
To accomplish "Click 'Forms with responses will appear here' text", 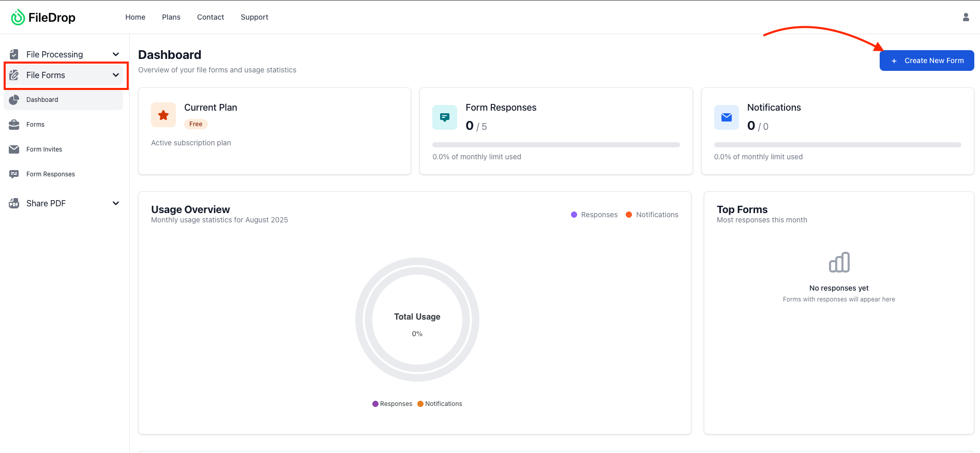I will coord(839,299).
